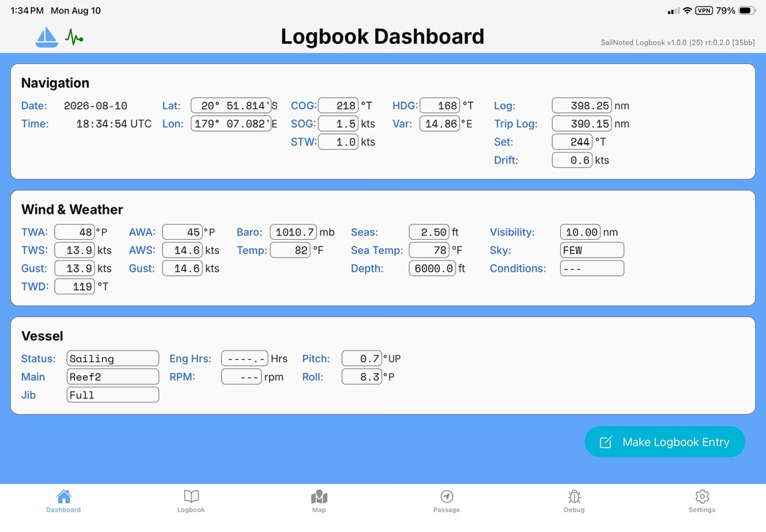Screen dimensions: 766x532
Task: Switch to the Map tab
Action: pyautogui.click(x=319, y=501)
